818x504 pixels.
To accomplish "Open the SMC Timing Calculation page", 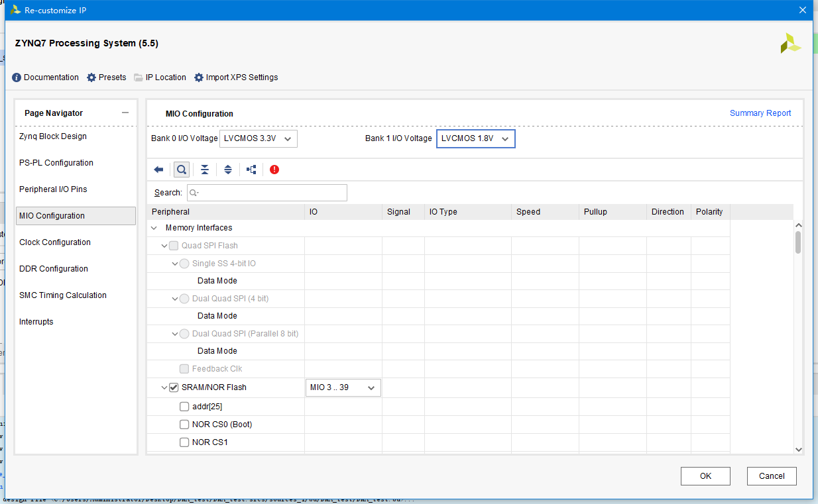I will tap(76, 295).
